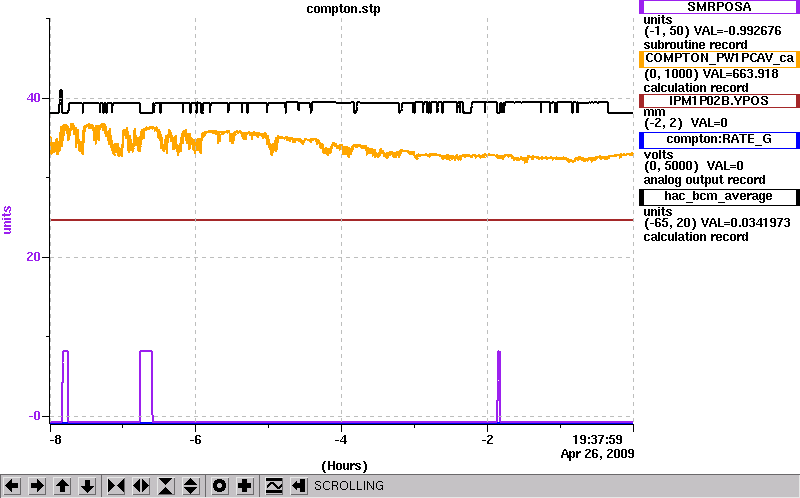Click the -2 x-axis tick label
The width and height of the screenshot is (800, 498).
click(487, 439)
